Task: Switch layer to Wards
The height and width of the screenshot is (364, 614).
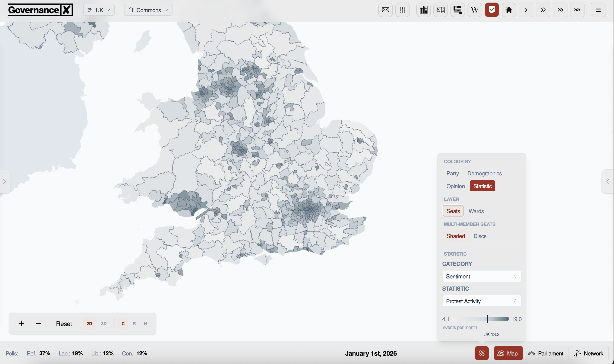Action: coord(476,211)
